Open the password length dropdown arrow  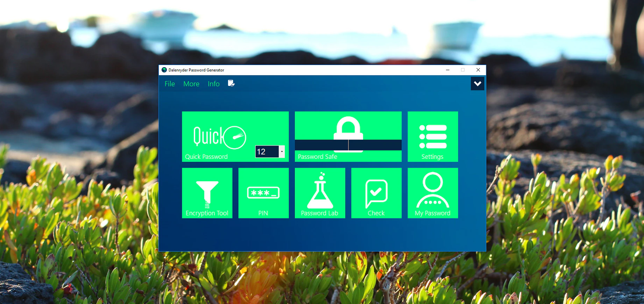point(282,151)
